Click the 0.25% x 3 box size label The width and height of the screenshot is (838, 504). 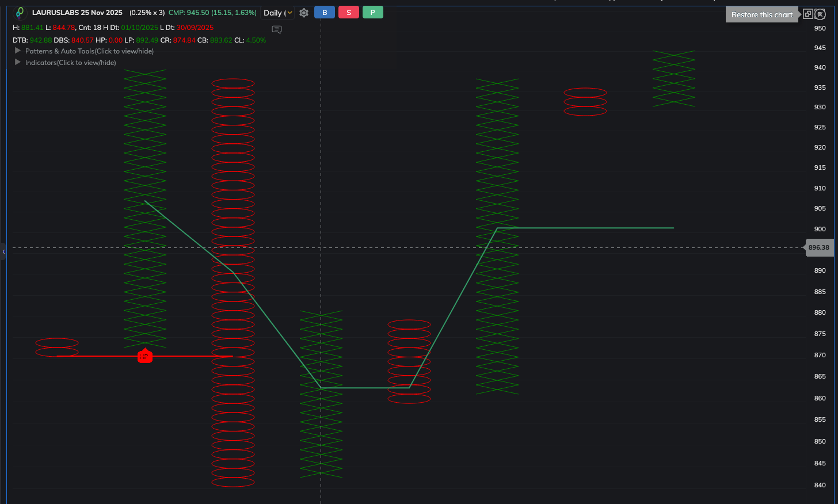tap(147, 13)
